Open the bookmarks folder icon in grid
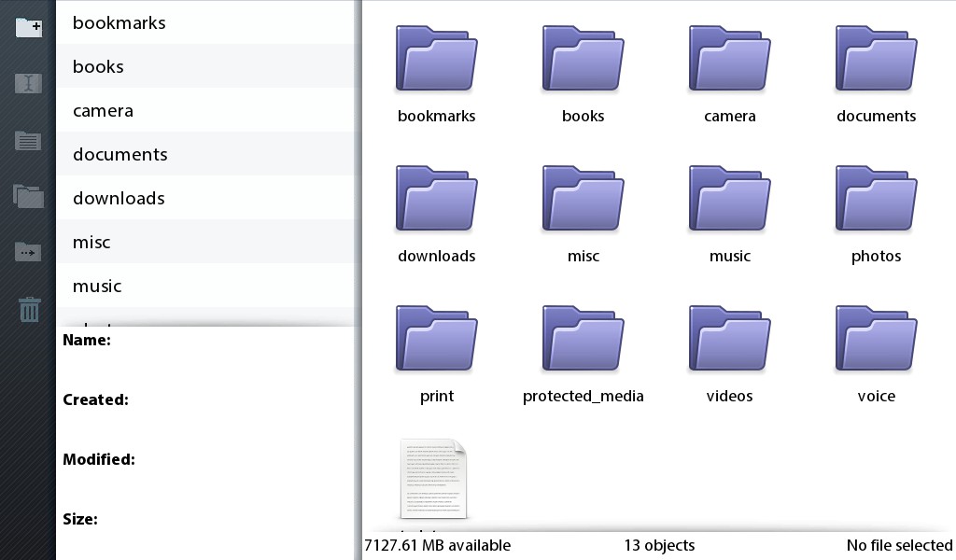956x560 pixels. pyautogui.click(x=436, y=60)
